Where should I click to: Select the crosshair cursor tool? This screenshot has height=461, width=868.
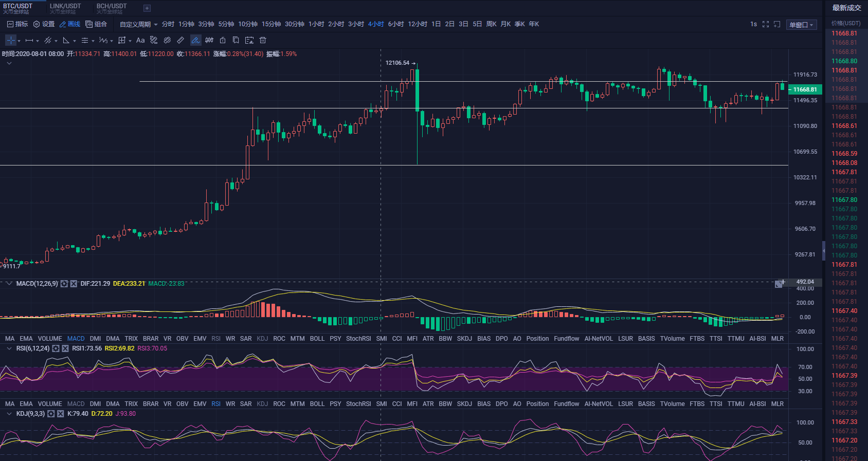tap(11, 40)
